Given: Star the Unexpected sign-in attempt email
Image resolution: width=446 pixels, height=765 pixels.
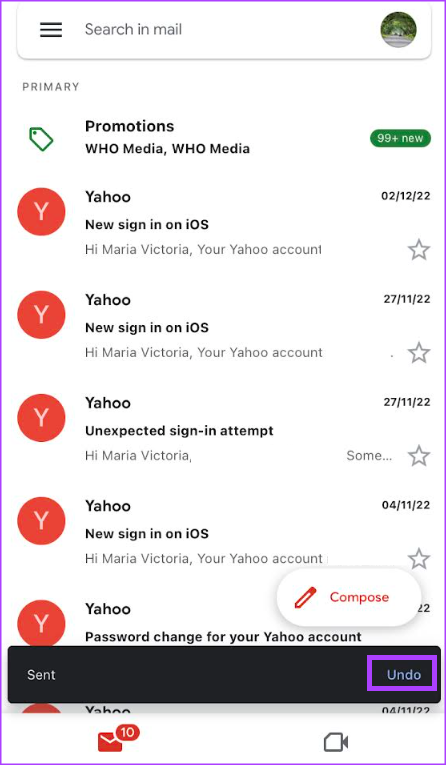Looking at the screenshot, I should [x=419, y=457].
